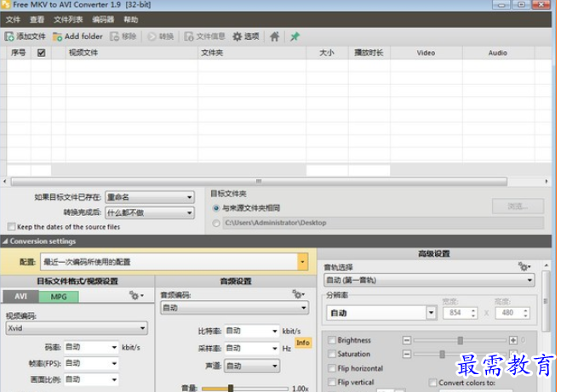The height and width of the screenshot is (392, 561).
Task: Open the Xvid video codec dropdown
Action: point(77,328)
